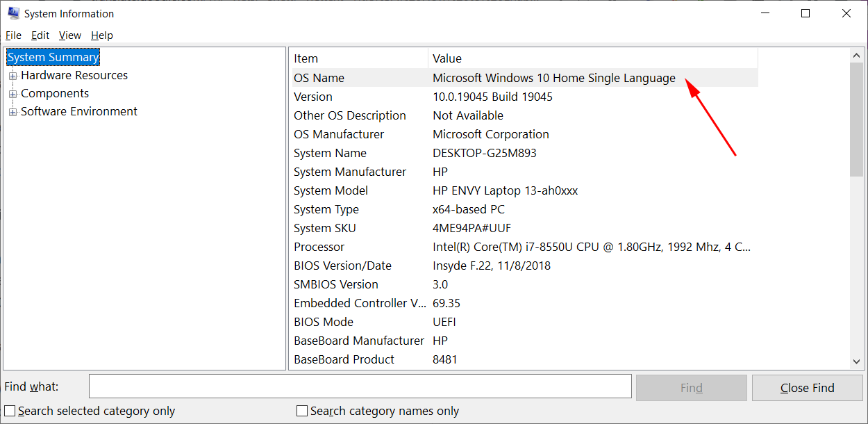Expand the Software Environment node
Viewport: 868px width, 424px height.
12,112
